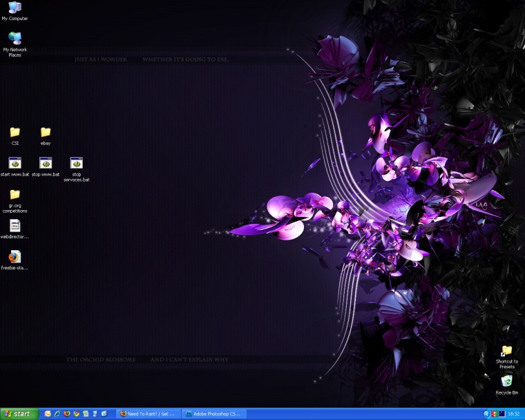
Task: Select the stop www.bat file icon
Action: (46, 166)
